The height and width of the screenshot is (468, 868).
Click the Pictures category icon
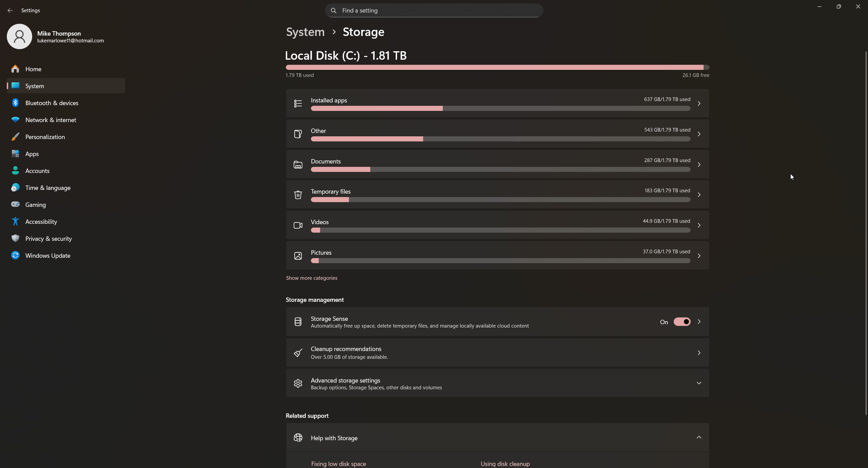(298, 256)
